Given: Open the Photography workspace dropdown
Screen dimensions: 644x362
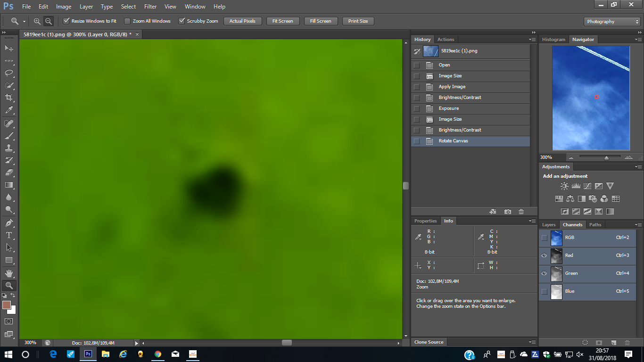Looking at the screenshot, I should pyautogui.click(x=612, y=22).
